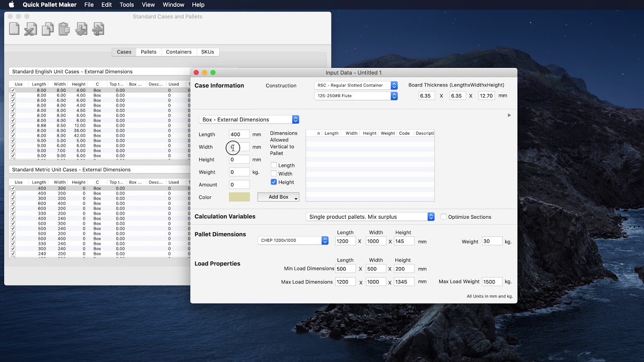
Task: Click the box Color swatch
Action: (239, 197)
